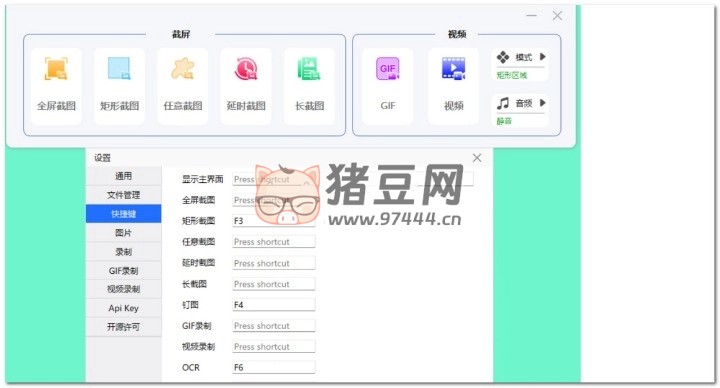Switch to the 视频录制 settings tab
The image size is (720, 388).
pyautogui.click(x=124, y=289)
